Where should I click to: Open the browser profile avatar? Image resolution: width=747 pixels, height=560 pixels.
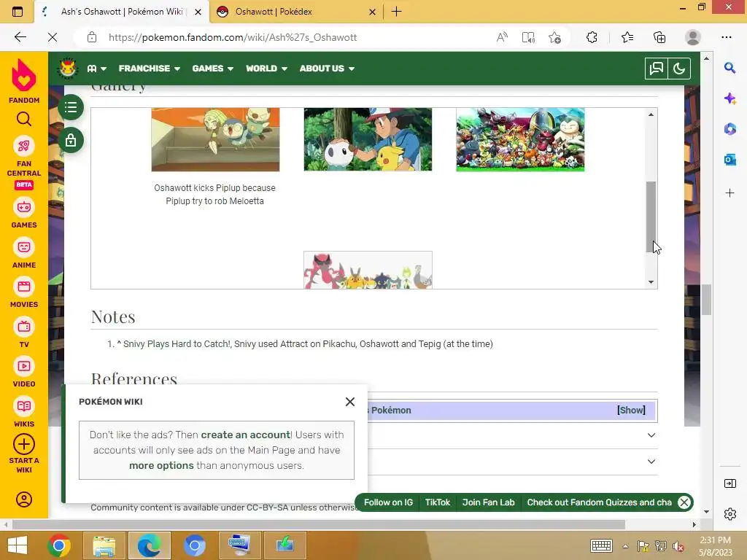click(x=693, y=37)
